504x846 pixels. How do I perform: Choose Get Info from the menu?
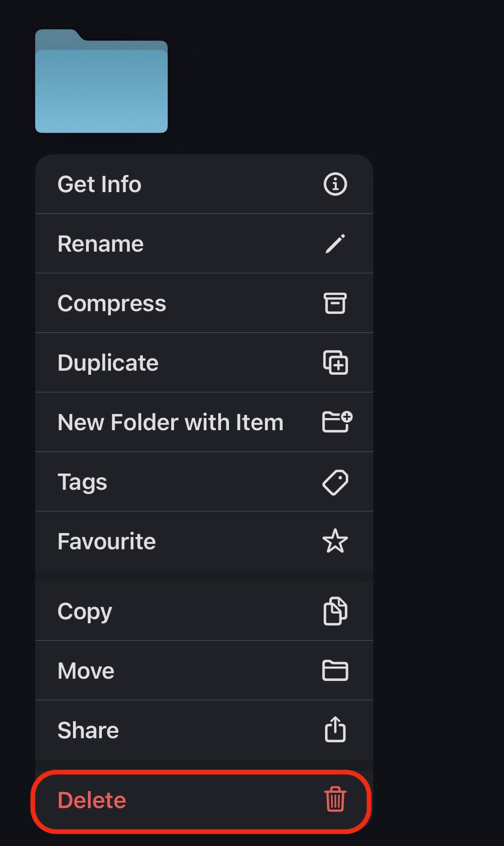(x=99, y=184)
